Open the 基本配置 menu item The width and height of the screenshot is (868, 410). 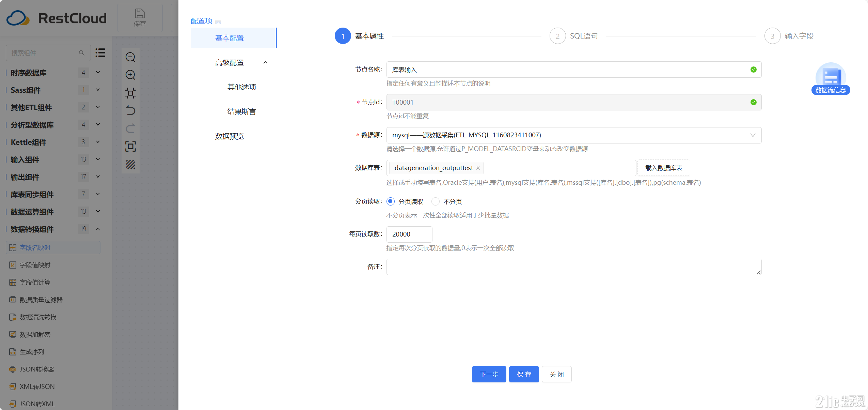coord(234,38)
